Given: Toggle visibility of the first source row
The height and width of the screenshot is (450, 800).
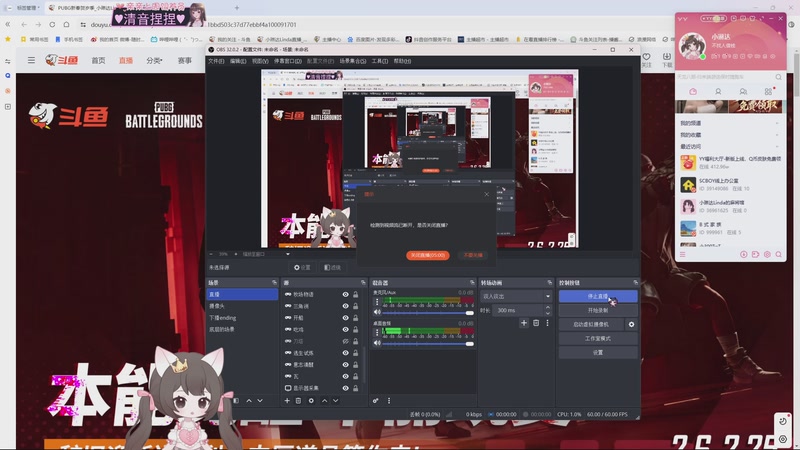Looking at the screenshot, I should coord(345,294).
